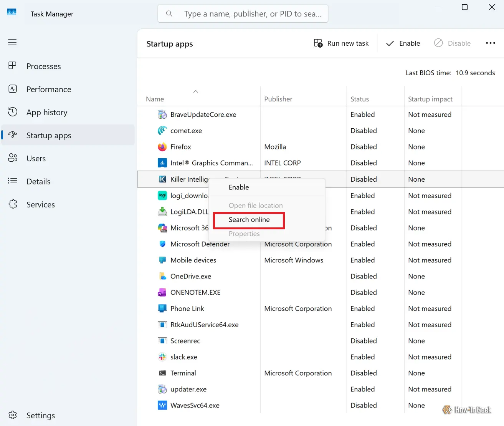Select the LogiLDA.DLL row
Screen dimensions: 504x426
[x=321, y=212]
